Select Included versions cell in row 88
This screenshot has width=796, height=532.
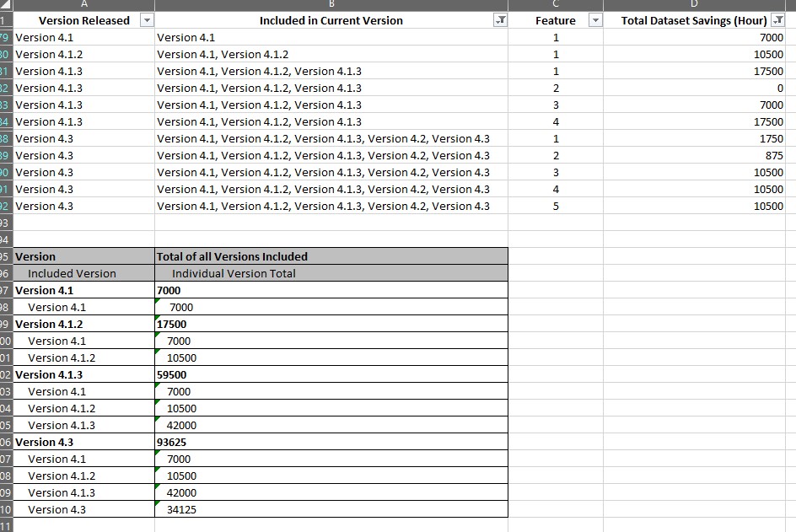pyautogui.click(x=331, y=138)
